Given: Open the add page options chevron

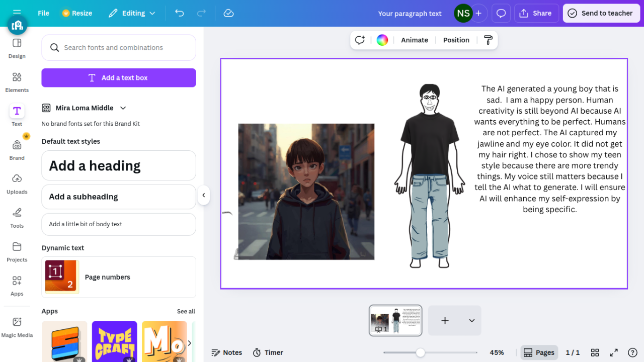Looking at the screenshot, I should [471, 321].
